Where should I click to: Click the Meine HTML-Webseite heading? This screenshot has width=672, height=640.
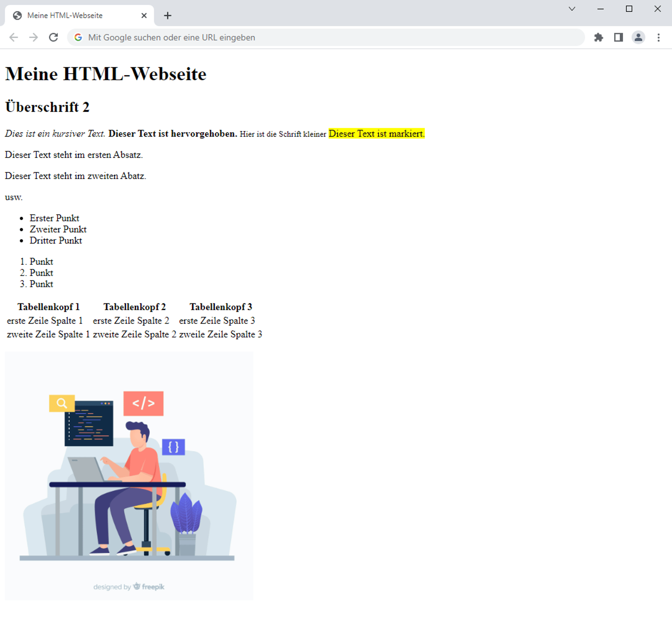click(105, 74)
